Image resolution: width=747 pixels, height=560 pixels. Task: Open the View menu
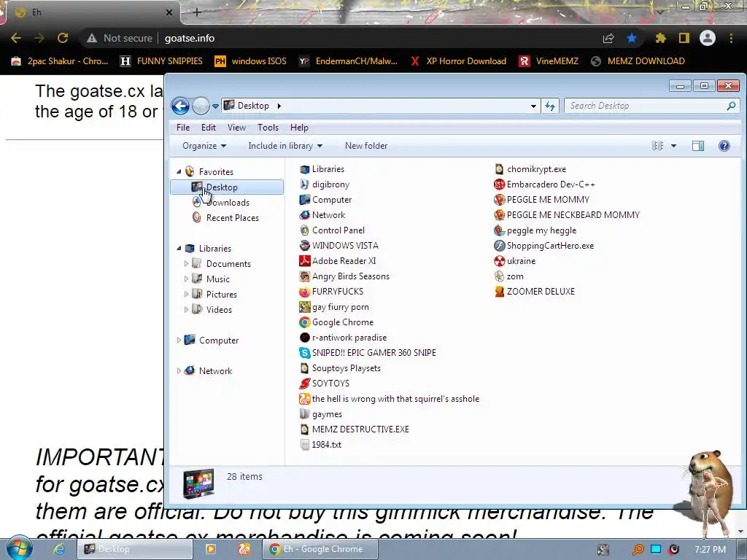(x=236, y=128)
